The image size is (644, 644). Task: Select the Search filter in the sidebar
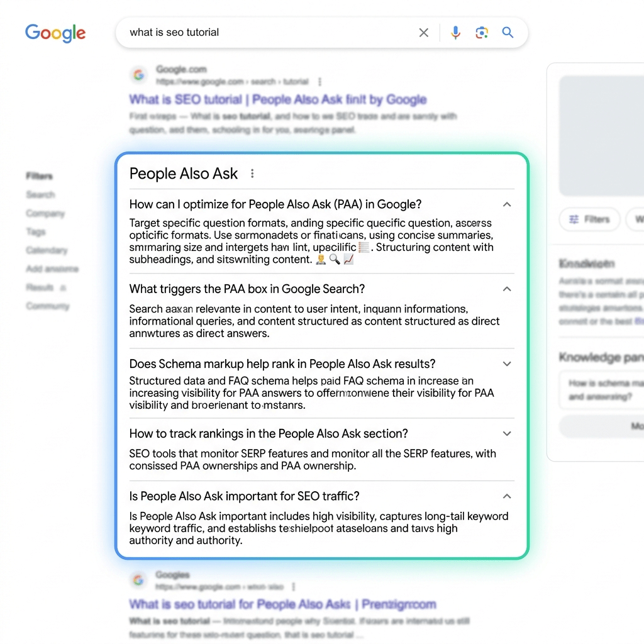[40, 194]
